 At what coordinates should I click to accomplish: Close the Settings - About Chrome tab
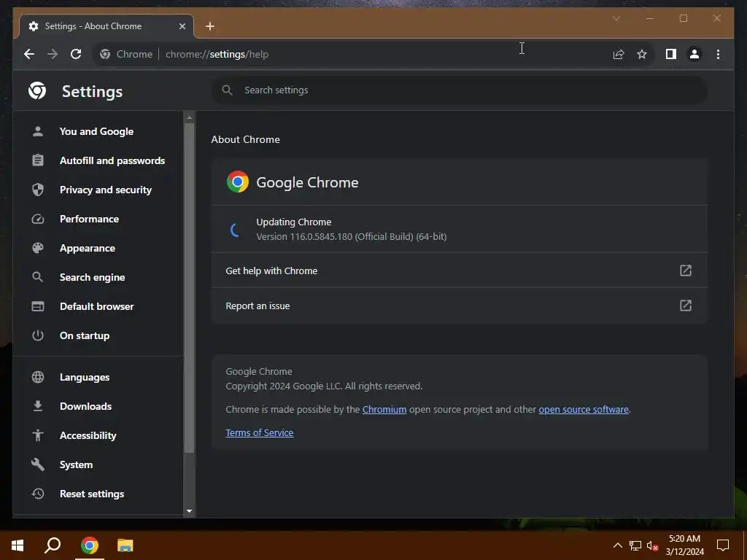182,26
